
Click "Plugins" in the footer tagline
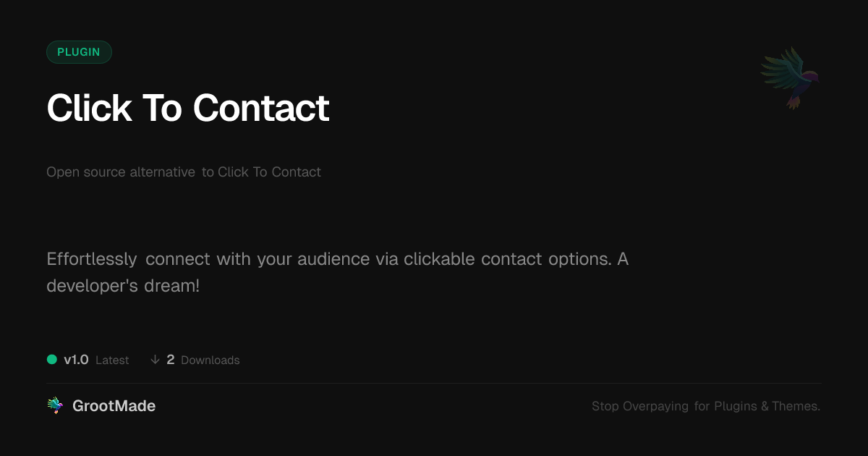736,406
